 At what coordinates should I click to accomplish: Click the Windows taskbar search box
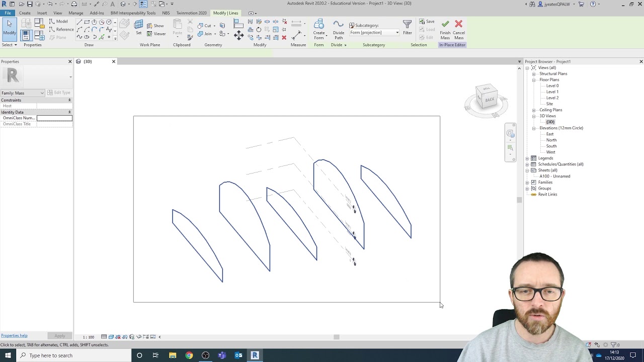click(x=74, y=355)
